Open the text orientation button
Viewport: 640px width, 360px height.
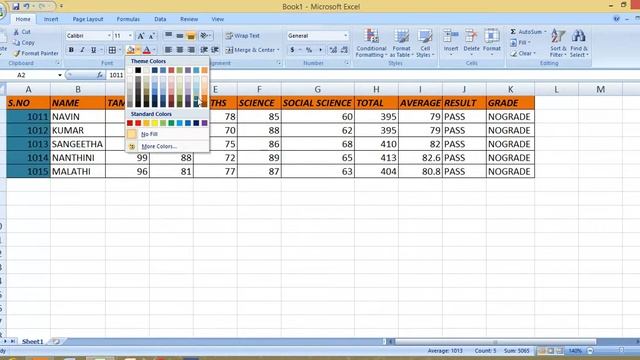205,36
